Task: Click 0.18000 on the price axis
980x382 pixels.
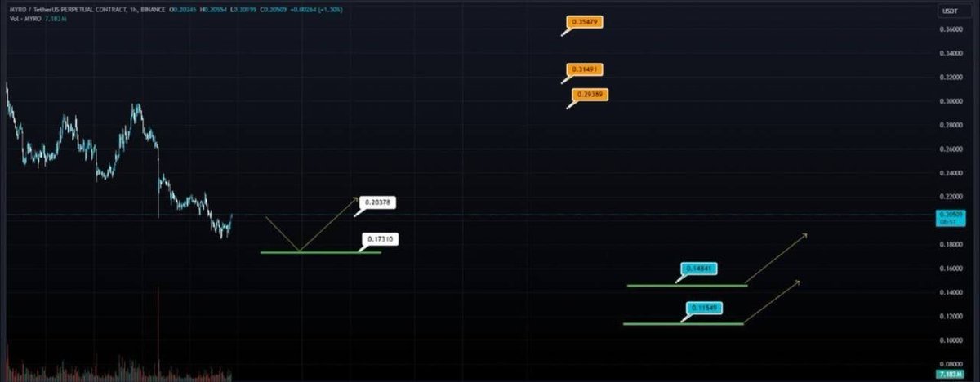Action: coord(952,245)
